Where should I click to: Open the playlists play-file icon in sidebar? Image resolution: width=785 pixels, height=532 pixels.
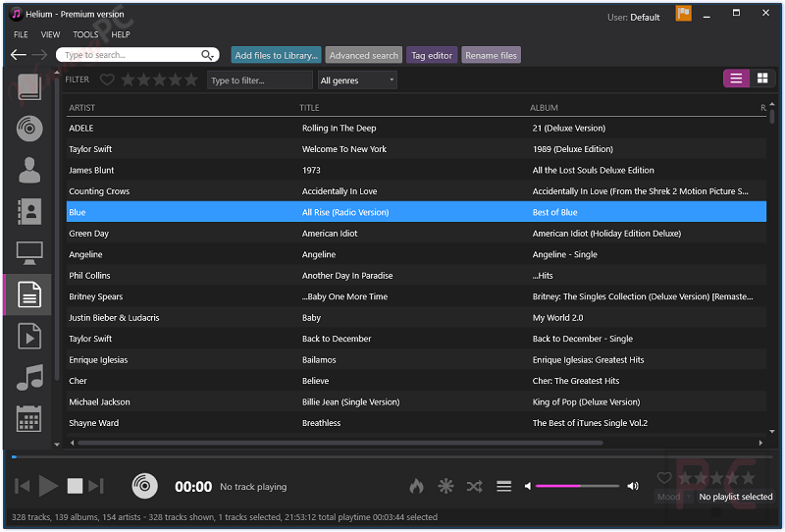click(x=29, y=336)
